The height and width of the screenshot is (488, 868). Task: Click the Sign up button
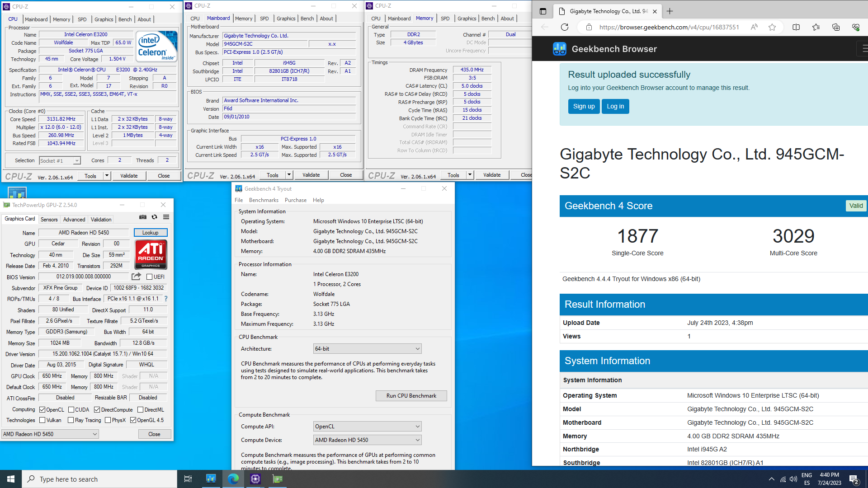[x=584, y=106]
